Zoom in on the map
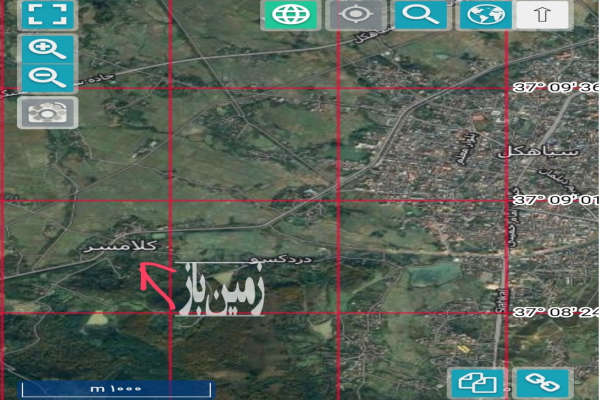This screenshot has height=400, width=600. (48, 49)
